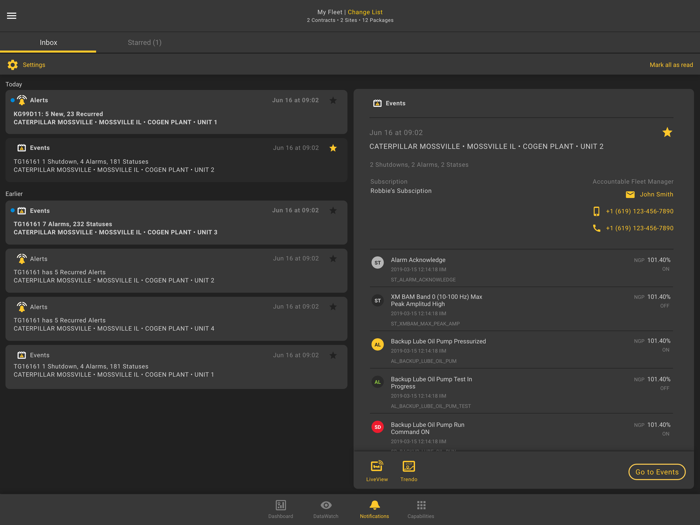
Task: Click Events icon of Unit 3 notification
Action: pyautogui.click(x=21, y=211)
